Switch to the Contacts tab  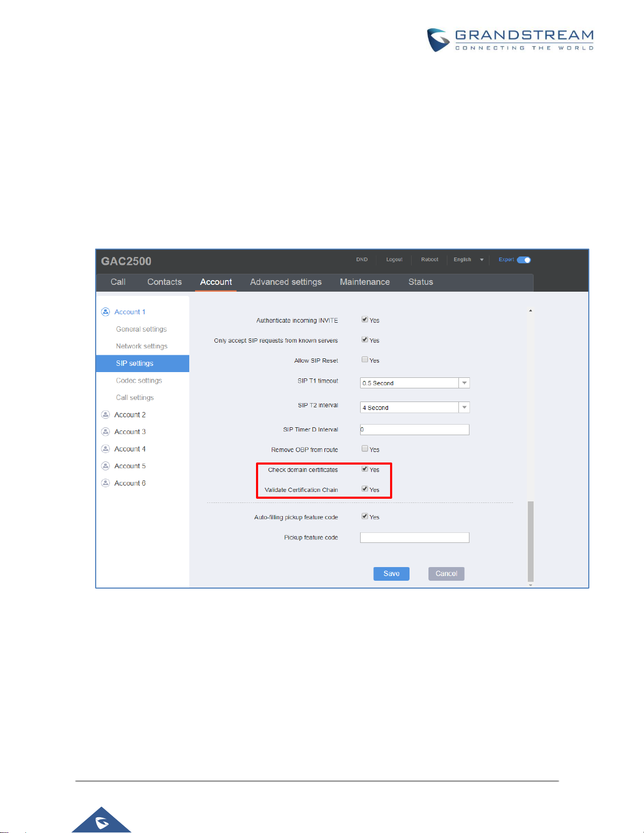click(x=165, y=282)
